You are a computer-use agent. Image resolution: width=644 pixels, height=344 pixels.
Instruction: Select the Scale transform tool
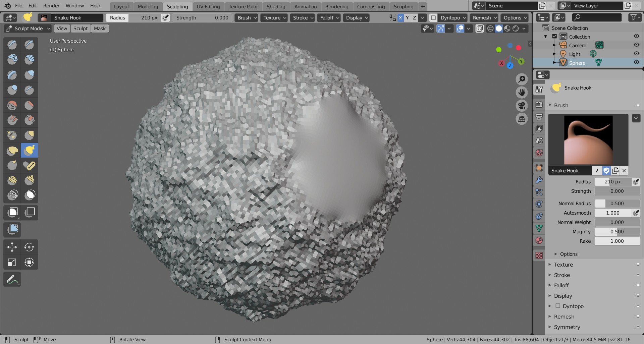click(12, 262)
